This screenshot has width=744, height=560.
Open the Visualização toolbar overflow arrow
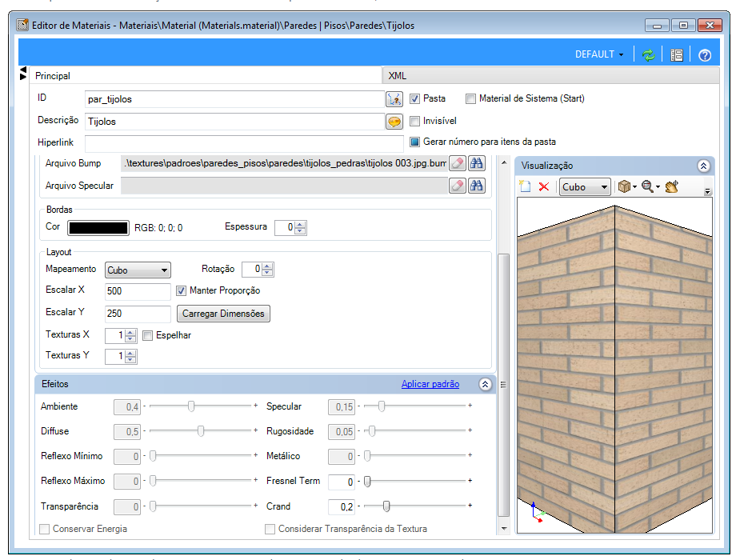pyautogui.click(x=707, y=191)
